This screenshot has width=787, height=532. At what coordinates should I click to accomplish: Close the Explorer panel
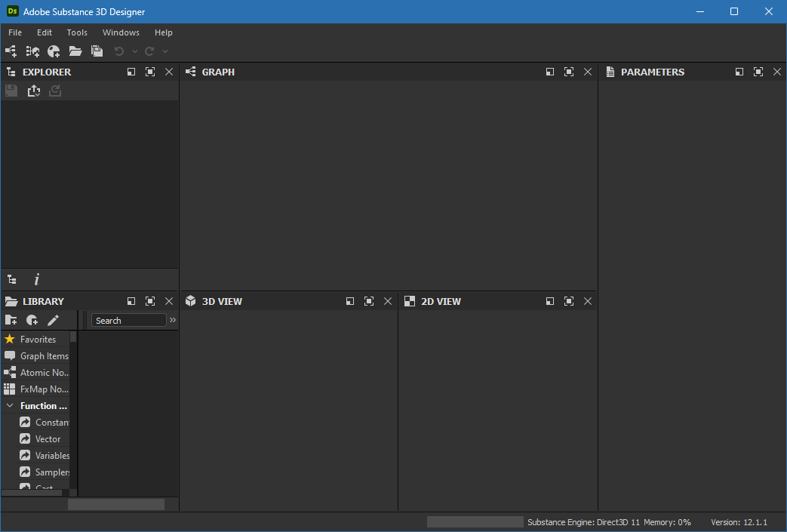[169, 72]
